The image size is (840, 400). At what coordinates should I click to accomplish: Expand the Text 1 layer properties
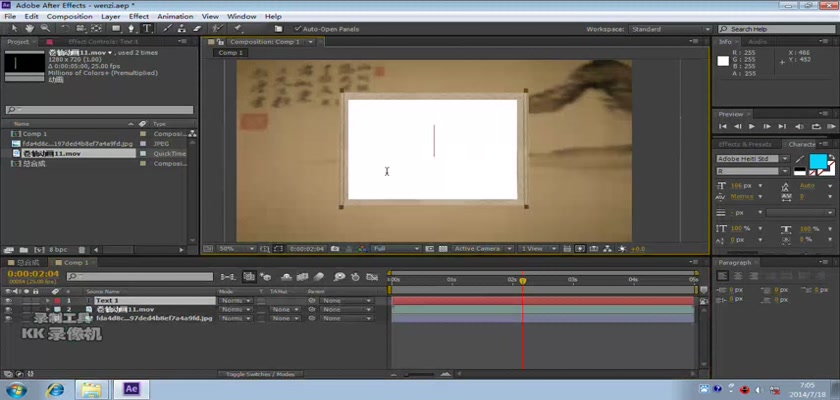pyautogui.click(x=48, y=301)
